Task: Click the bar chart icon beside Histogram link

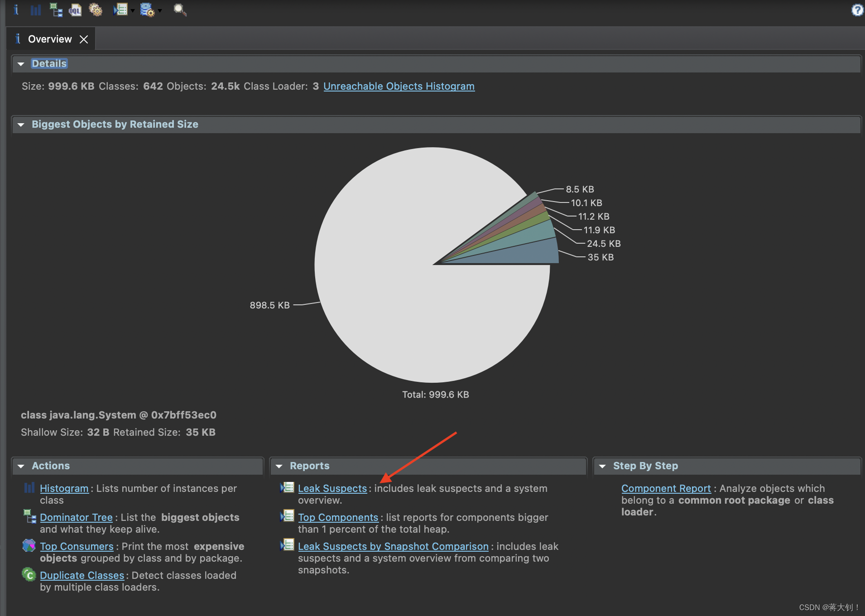Action: [x=29, y=488]
